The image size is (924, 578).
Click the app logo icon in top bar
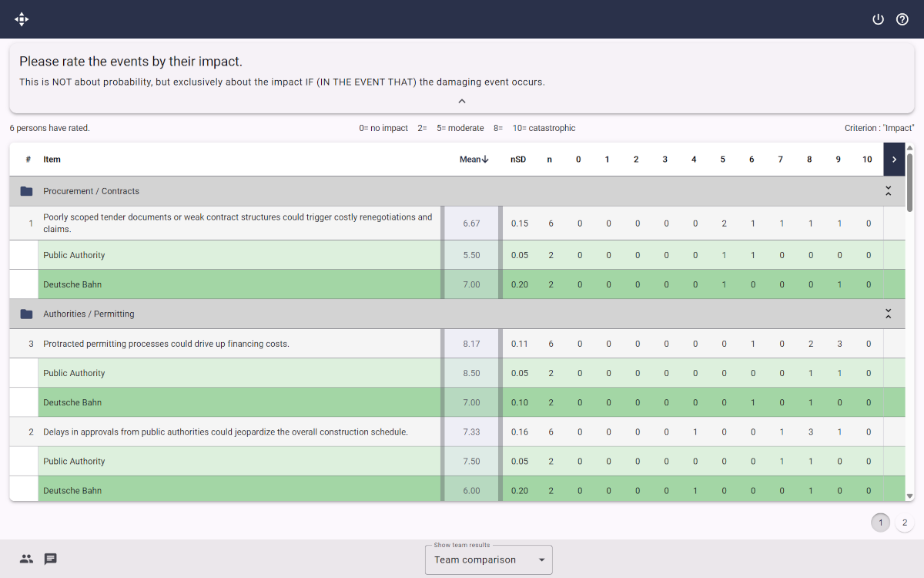click(22, 19)
